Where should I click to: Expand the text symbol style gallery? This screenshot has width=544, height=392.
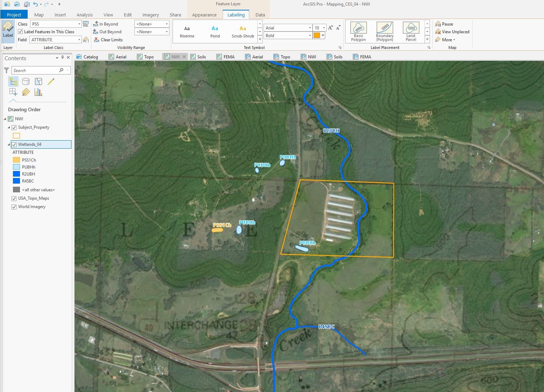(x=260, y=40)
